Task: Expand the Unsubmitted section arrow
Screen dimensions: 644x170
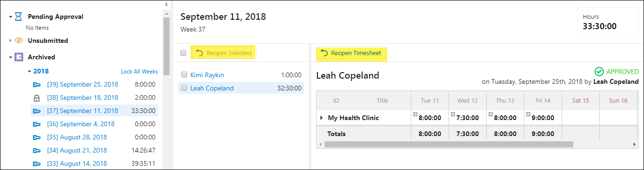Action: point(10,40)
